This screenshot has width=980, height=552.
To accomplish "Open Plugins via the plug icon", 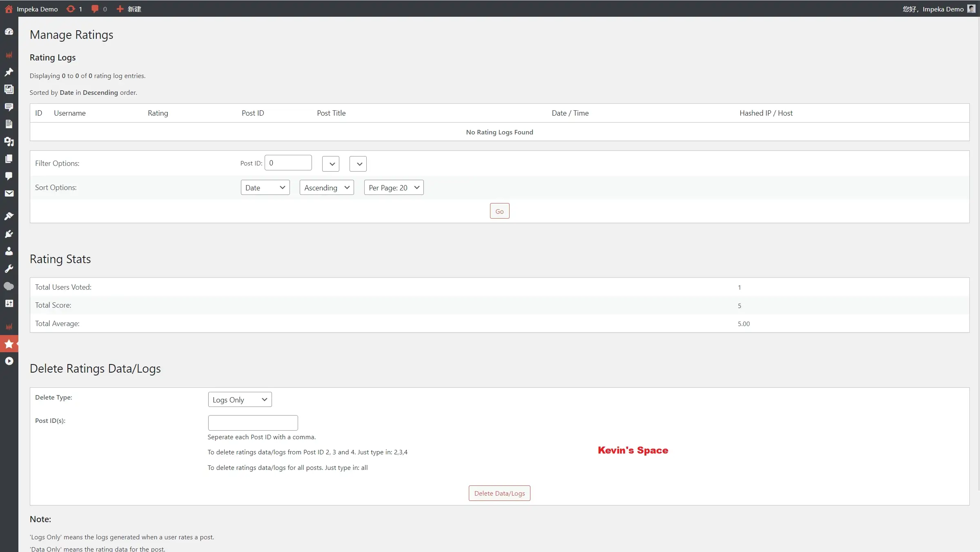I will (x=9, y=234).
